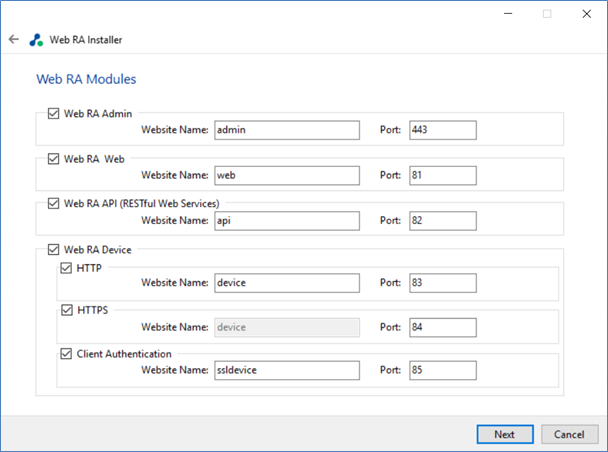
Task: Disable the Web RA API RESTful checkbox
Action: (x=53, y=203)
